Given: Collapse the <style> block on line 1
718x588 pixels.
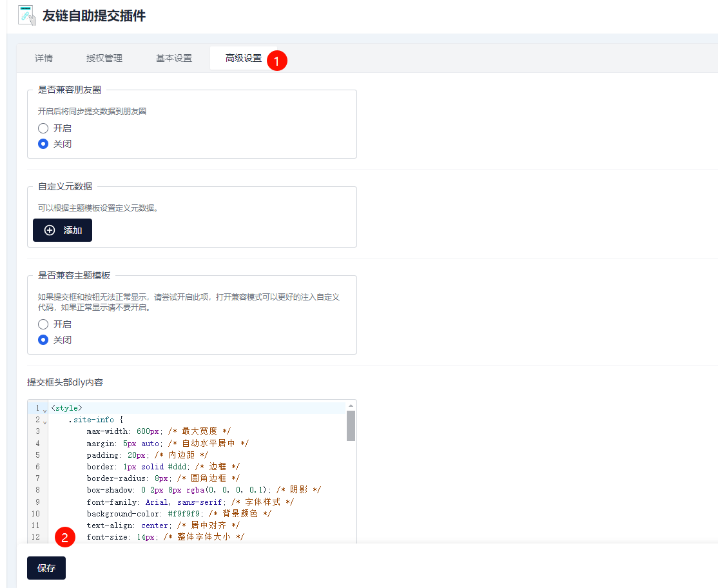Looking at the screenshot, I should pyautogui.click(x=44, y=409).
